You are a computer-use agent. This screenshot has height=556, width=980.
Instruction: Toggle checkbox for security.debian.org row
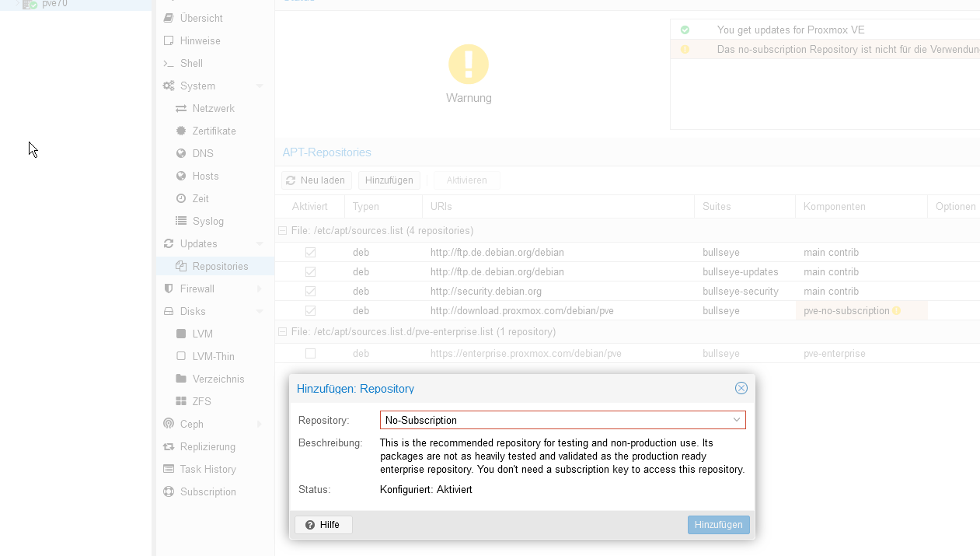[310, 291]
